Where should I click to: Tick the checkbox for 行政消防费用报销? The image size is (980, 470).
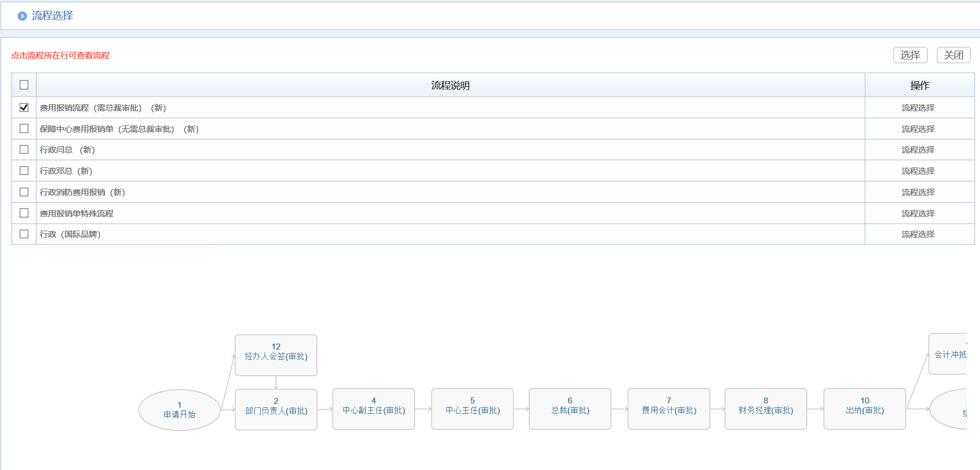click(24, 192)
